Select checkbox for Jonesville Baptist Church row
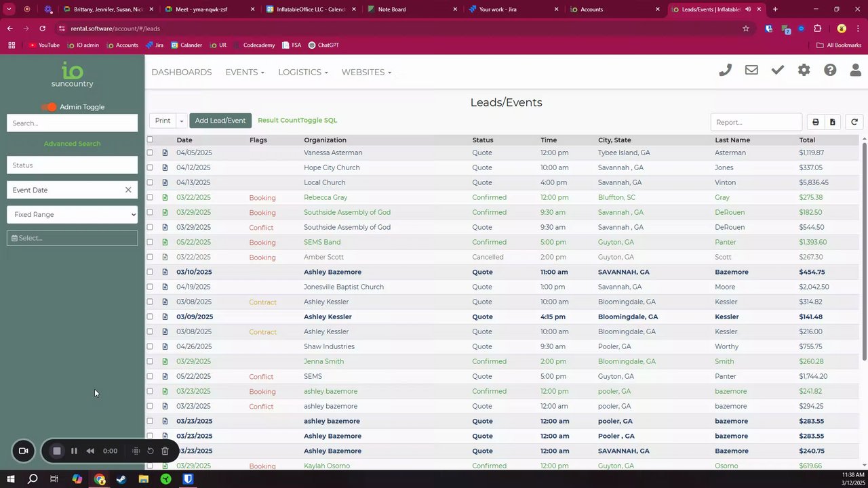Image resolution: width=868 pixels, height=488 pixels. (150, 287)
